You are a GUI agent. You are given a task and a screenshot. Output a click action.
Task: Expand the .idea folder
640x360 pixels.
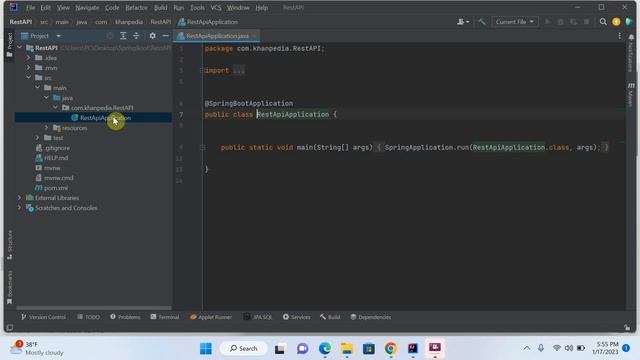point(28,58)
